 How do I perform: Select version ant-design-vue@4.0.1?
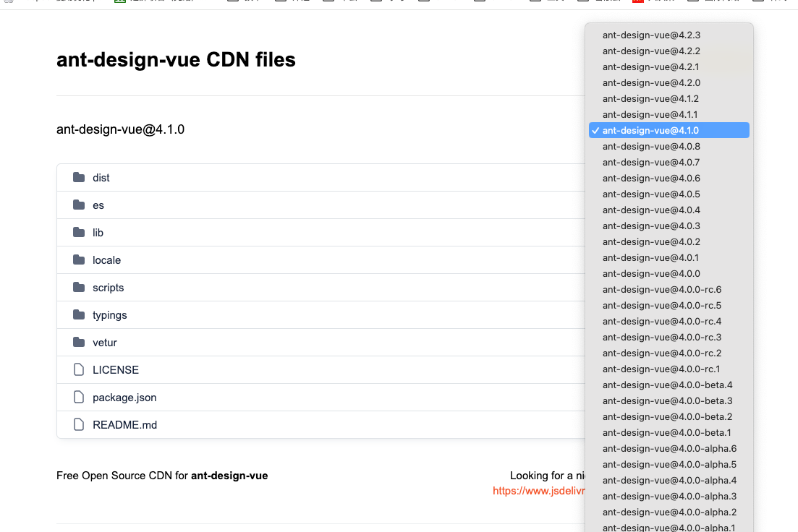[668, 257]
